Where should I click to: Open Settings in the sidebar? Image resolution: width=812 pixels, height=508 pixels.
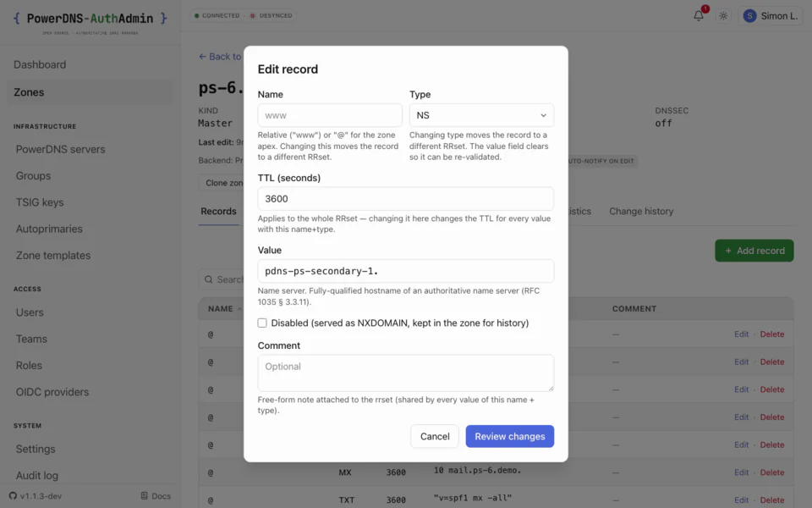click(36, 449)
